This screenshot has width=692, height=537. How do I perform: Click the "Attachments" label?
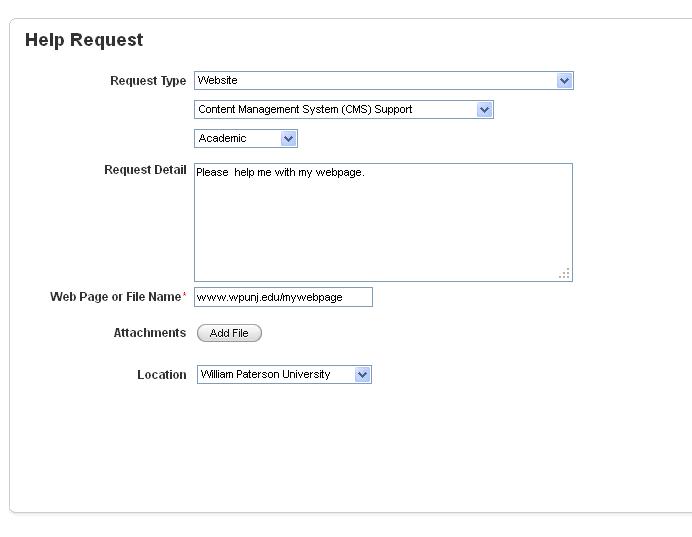tap(150, 333)
